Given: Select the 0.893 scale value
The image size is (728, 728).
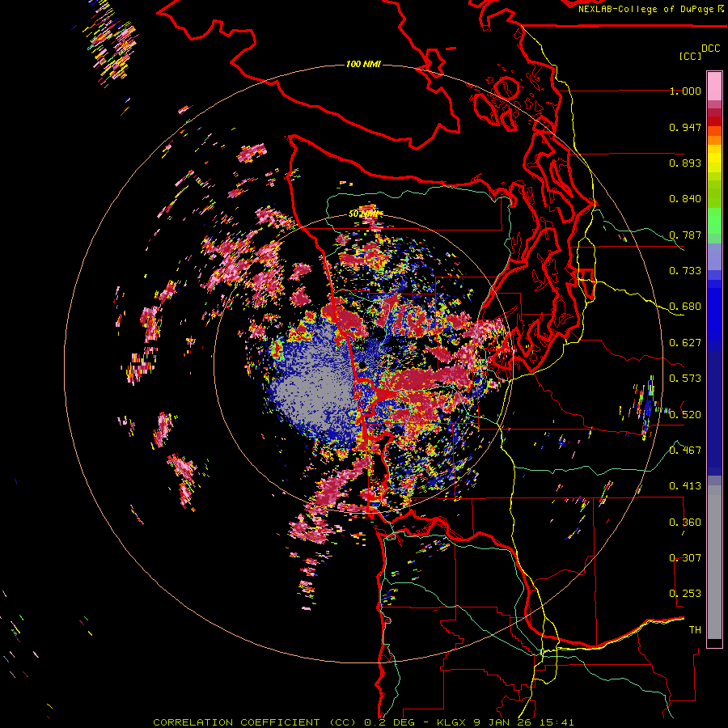Looking at the screenshot, I should click(x=685, y=163).
